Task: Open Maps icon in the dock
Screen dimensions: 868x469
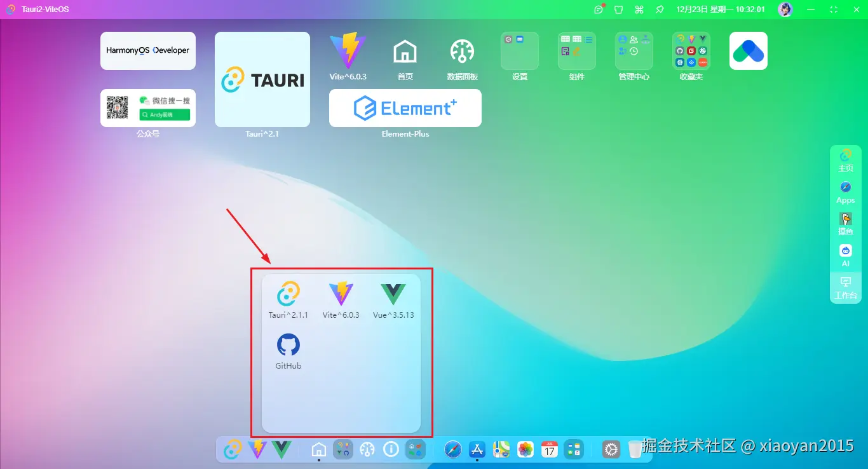Action: pyautogui.click(x=501, y=449)
